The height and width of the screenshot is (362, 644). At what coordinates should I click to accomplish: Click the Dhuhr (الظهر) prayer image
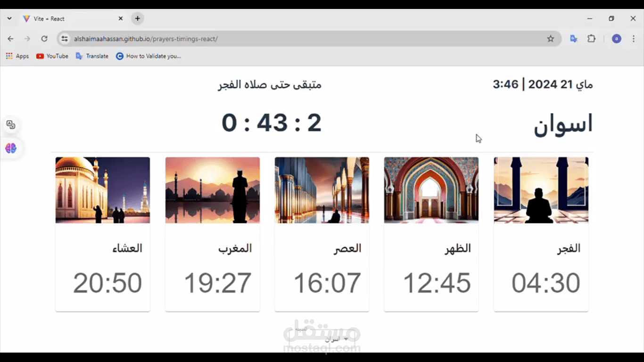click(x=431, y=190)
